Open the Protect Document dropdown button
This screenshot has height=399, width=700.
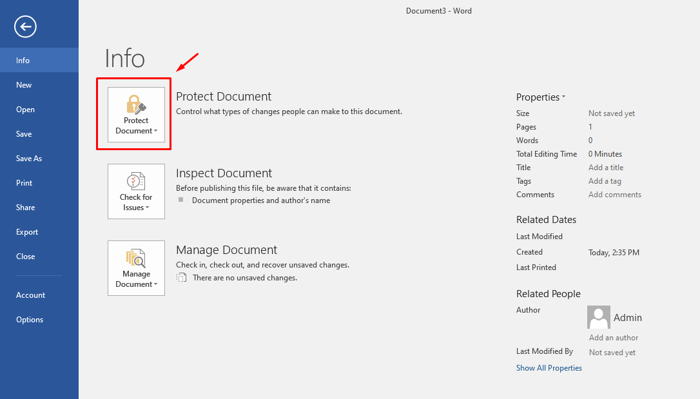pyautogui.click(x=136, y=115)
